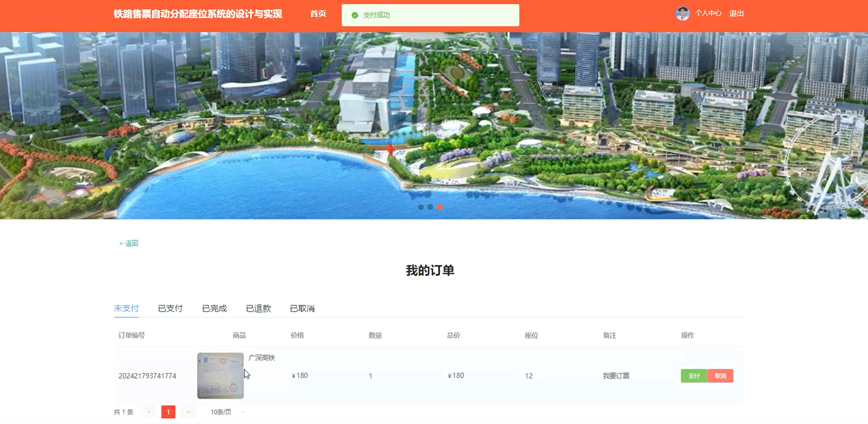Click the 支付成功 notification message

pos(430,15)
